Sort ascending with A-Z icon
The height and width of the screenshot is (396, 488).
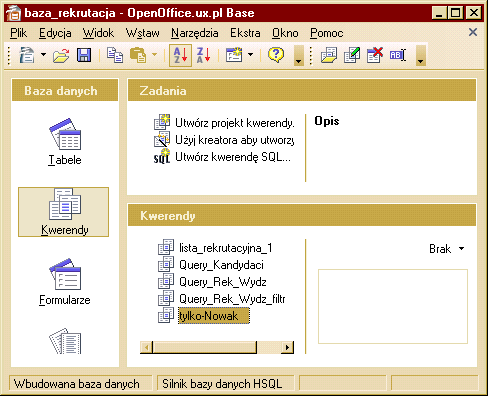(180, 55)
